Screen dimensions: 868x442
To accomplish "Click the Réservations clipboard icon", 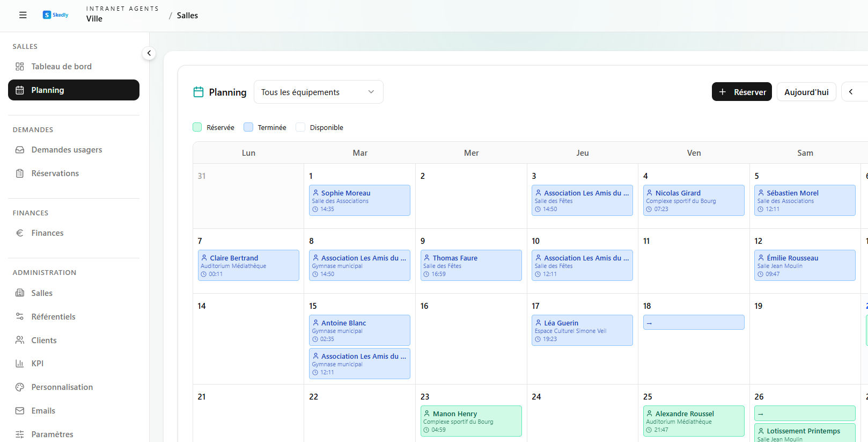I will tap(20, 173).
